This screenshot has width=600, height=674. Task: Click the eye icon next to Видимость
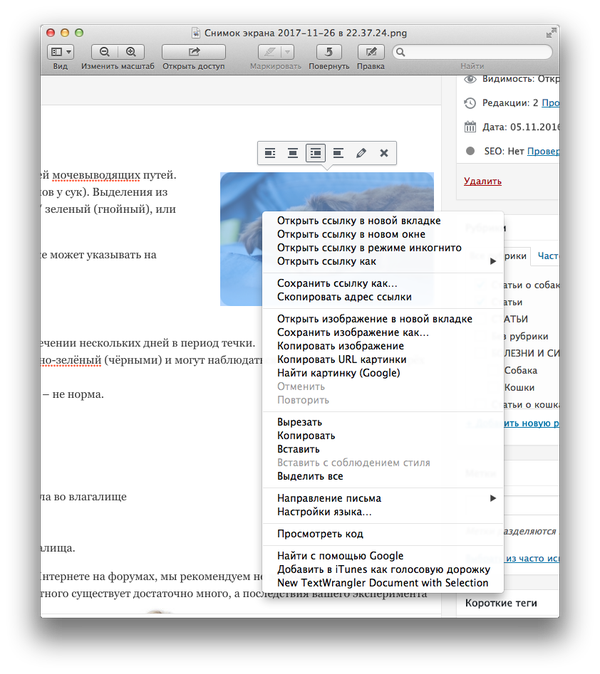[x=470, y=79]
